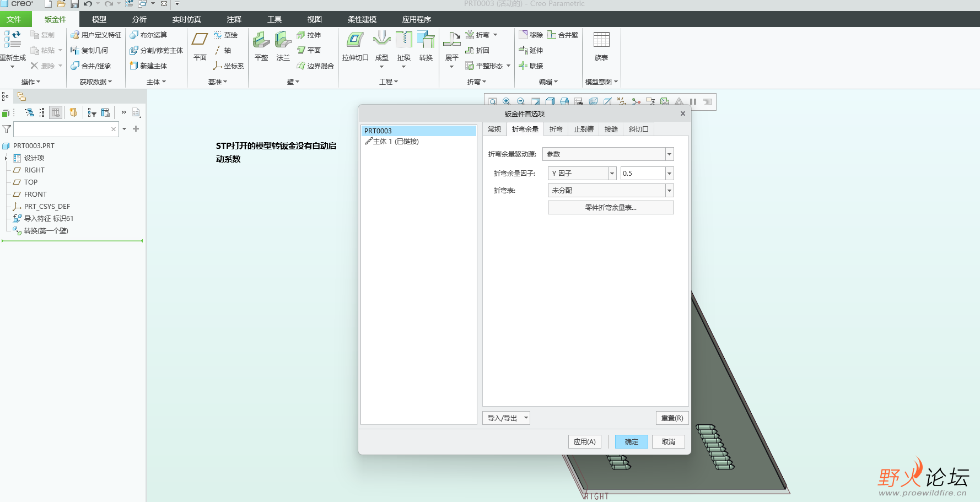980x502 pixels.
Task: Click 复制几何 copy geometry tool
Action: pyautogui.click(x=89, y=50)
